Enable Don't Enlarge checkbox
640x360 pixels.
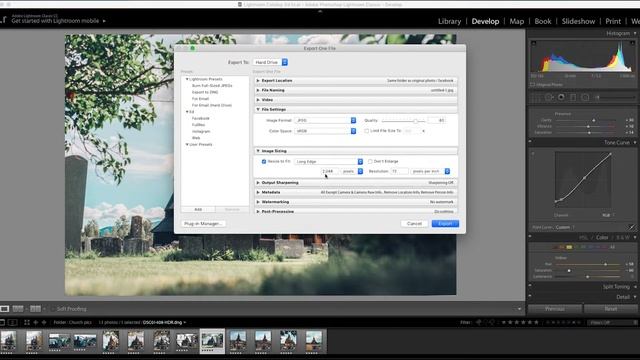[370, 162]
